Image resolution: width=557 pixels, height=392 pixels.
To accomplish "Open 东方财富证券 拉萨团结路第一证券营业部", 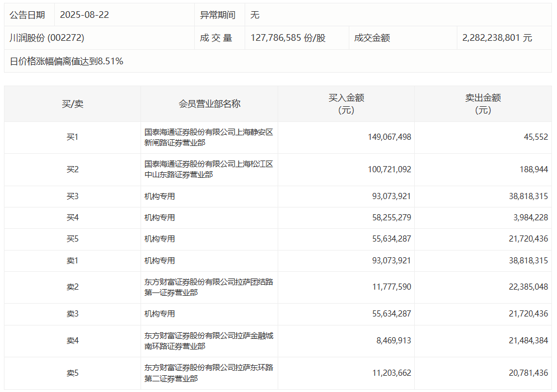I will tap(208, 287).
